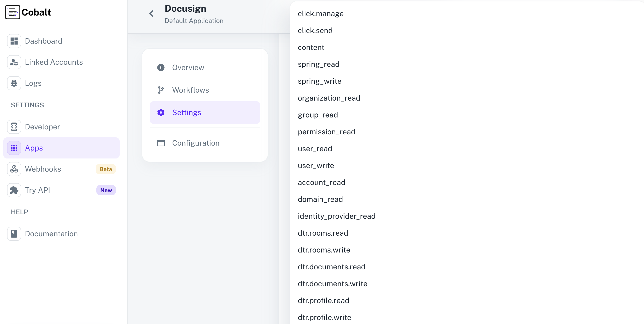The width and height of the screenshot is (644, 324).
Task: Click the Beta badge next to Webhooks
Action: tap(106, 169)
